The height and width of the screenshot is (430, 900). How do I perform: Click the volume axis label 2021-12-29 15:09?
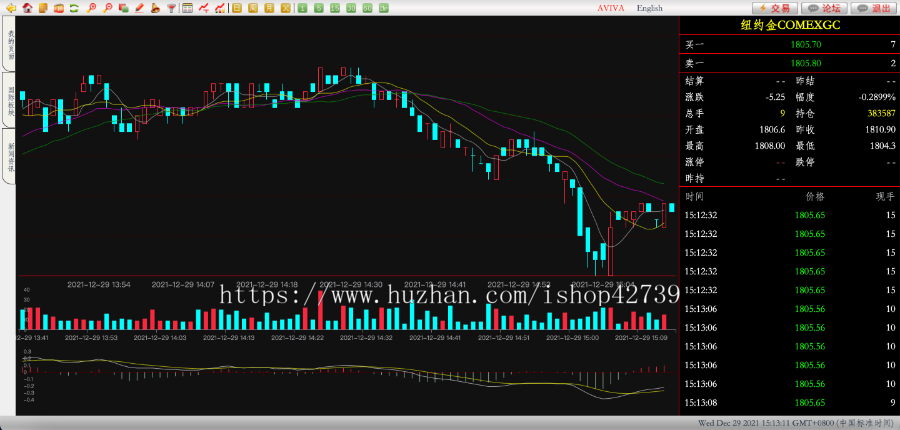point(641,338)
